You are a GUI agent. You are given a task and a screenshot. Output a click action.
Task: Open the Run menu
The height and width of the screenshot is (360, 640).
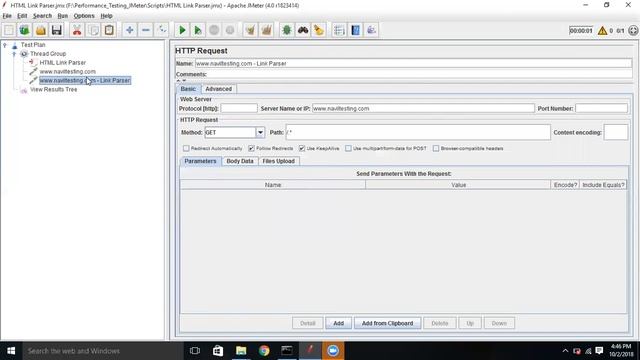tap(62, 16)
